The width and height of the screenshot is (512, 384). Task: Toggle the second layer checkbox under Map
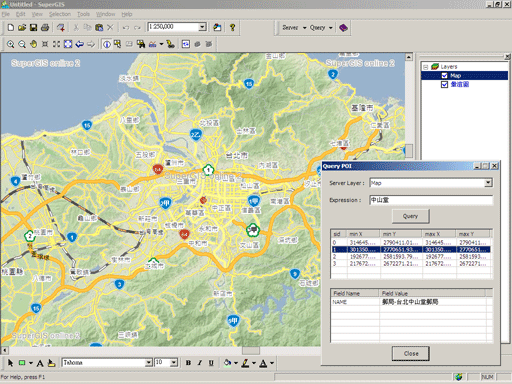pyautogui.click(x=444, y=84)
